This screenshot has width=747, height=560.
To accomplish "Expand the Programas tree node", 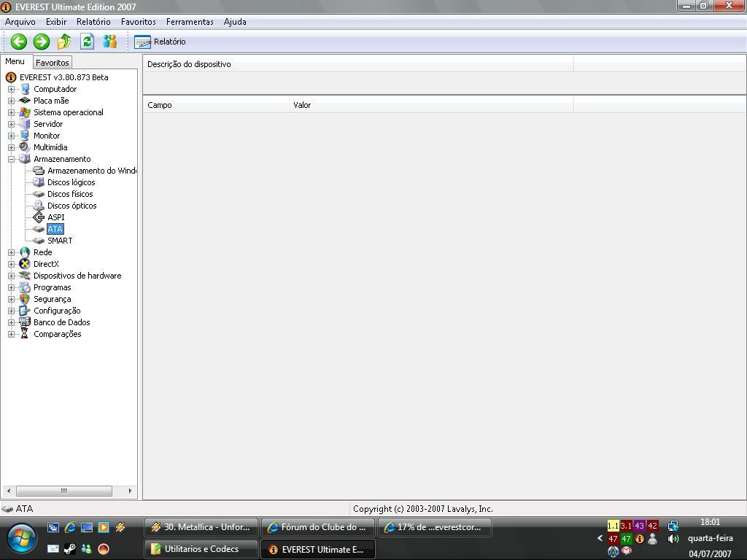I will pos(11,287).
